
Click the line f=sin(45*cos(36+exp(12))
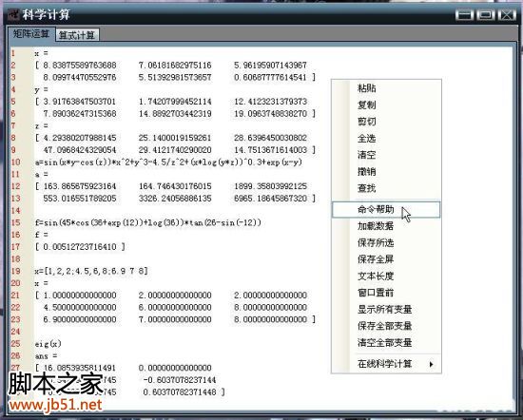pyautogui.click(x=147, y=222)
